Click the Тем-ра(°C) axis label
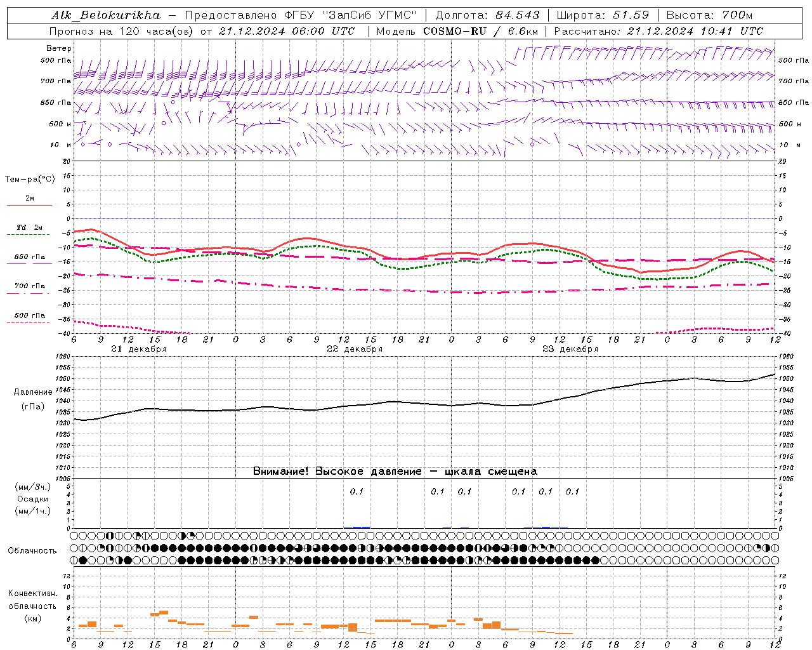The height and width of the screenshot is (650, 812). [30, 180]
